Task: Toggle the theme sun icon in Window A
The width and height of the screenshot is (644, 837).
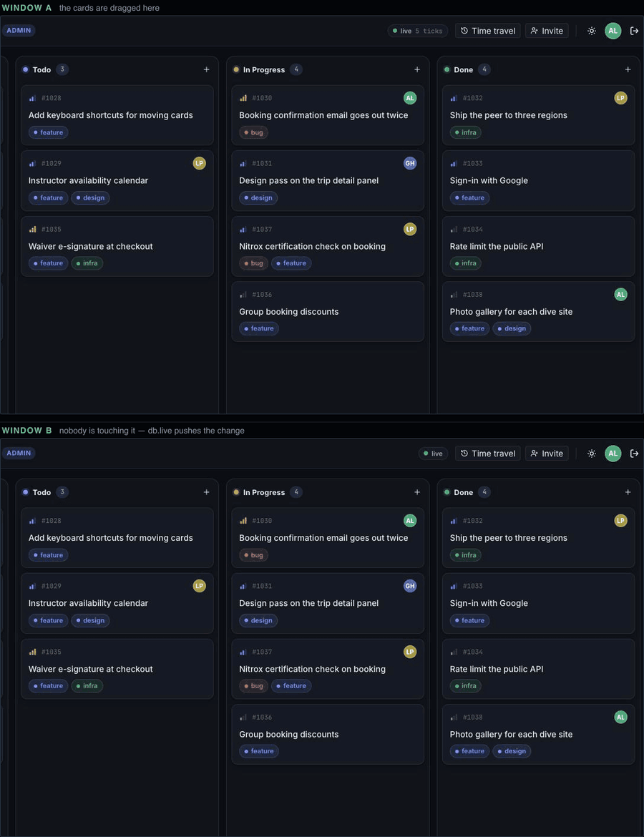Action: (x=592, y=31)
